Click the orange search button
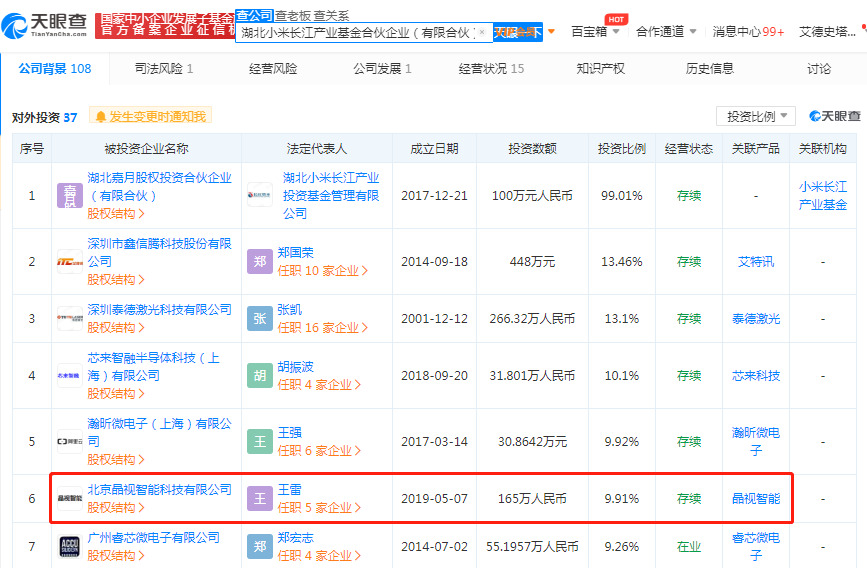 pyautogui.click(x=518, y=32)
